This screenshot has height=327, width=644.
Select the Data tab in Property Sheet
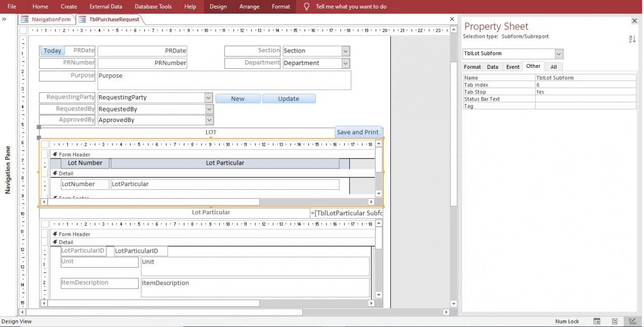pyautogui.click(x=492, y=67)
